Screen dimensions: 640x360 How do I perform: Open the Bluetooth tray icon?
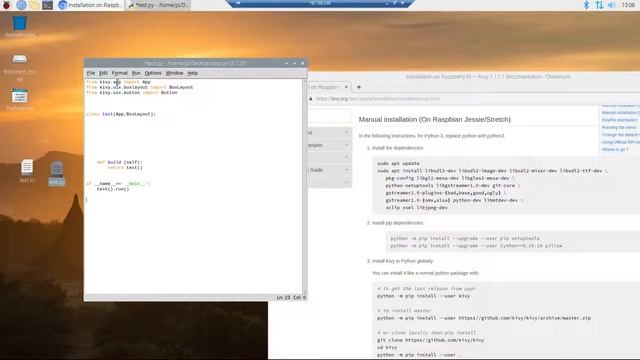(586, 5)
